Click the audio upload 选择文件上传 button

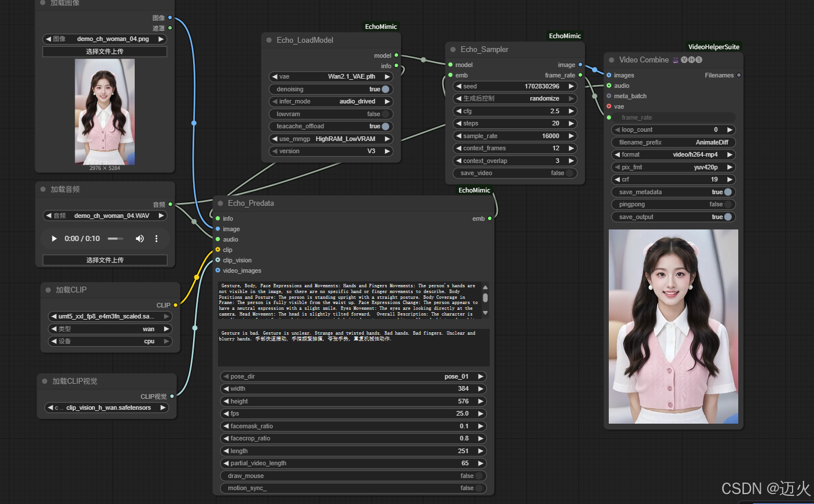(105, 260)
